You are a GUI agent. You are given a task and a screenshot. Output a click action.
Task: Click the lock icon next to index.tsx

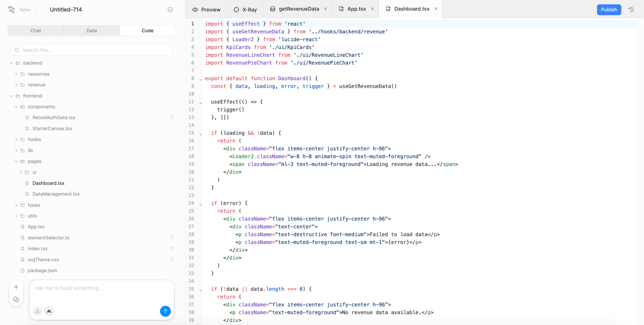pyautogui.click(x=172, y=248)
